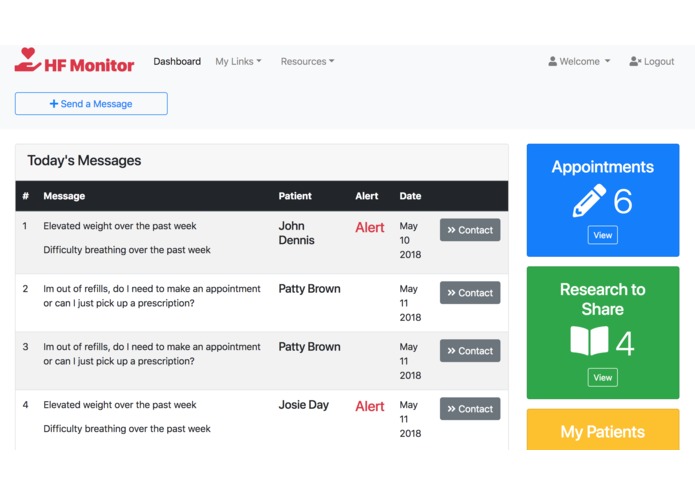
Task: Click the Today's Messages heading
Action: pyautogui.click(x=84, y=160)
